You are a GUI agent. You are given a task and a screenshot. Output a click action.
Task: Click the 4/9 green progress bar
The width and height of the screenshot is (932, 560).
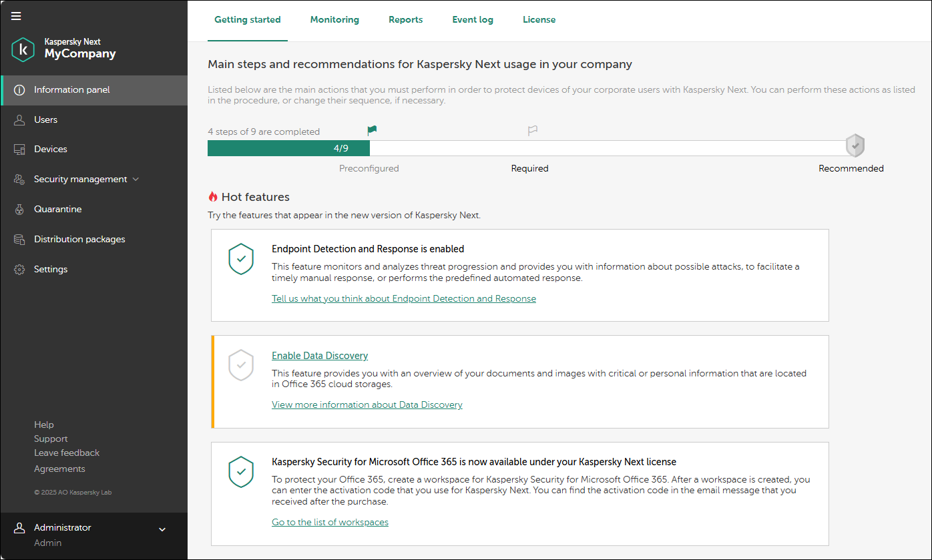288,148
